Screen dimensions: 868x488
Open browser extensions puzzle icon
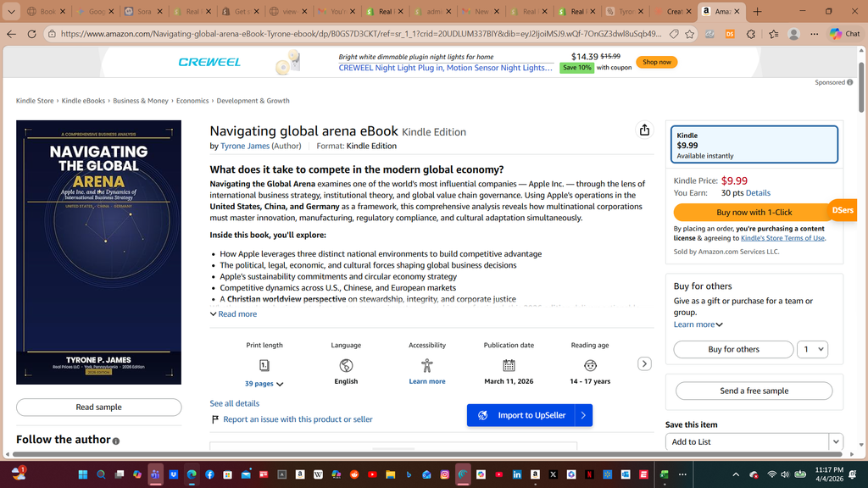pyautogui.click(x=751, y=34)
